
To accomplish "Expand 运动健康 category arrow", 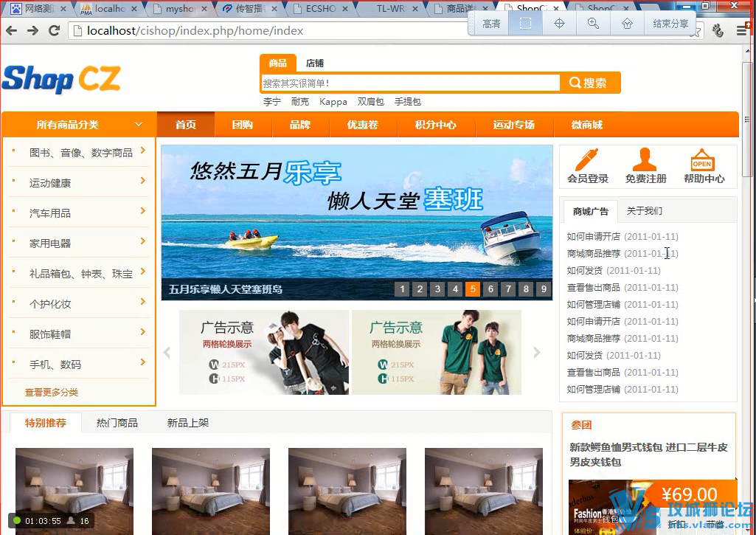I will 142,181.
